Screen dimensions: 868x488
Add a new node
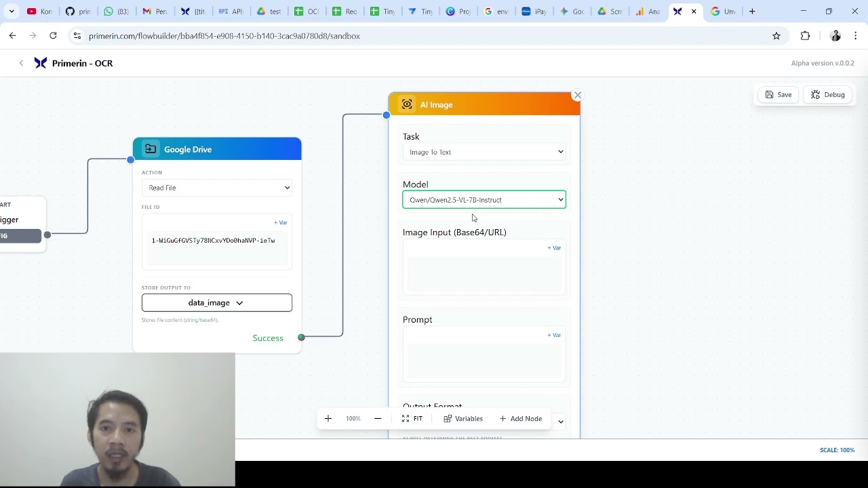(x=521, y=419)
